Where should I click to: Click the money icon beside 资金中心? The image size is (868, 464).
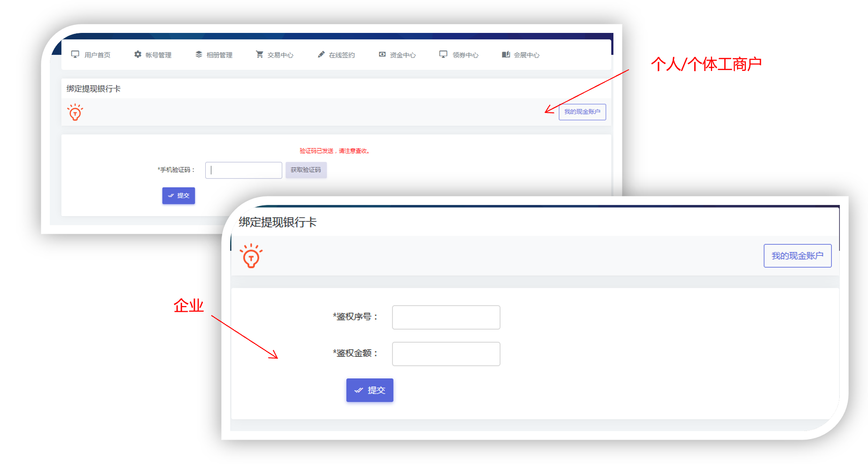click(x=382, y=55)
